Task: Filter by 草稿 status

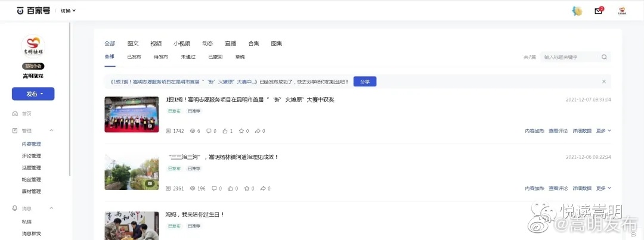Action: click(x=240, y=57)
